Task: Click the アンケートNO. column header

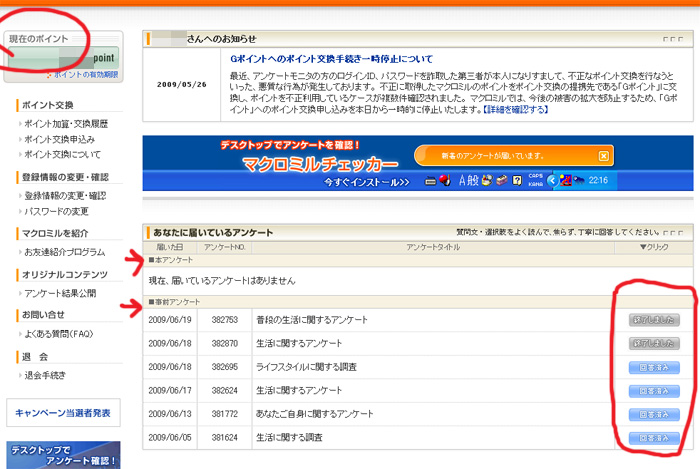Action: tap(225, 247)
